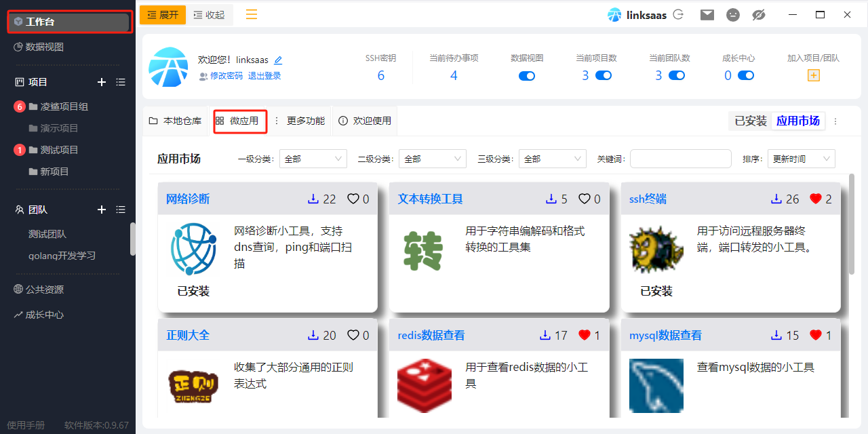Image resolution: width=868 pixels, height=434 pixels.
Task: Click red heart on ssh终端 card
Action: click(816, 199)
